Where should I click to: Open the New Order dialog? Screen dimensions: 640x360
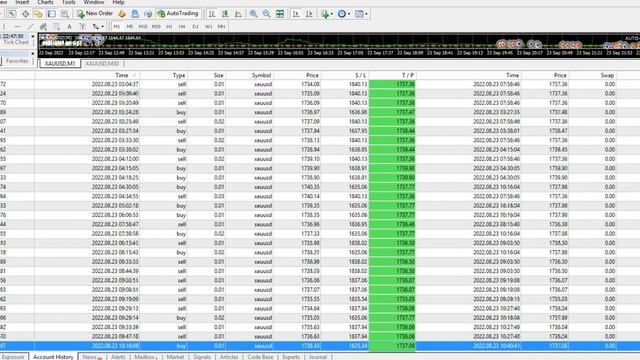tap(95, 13)
